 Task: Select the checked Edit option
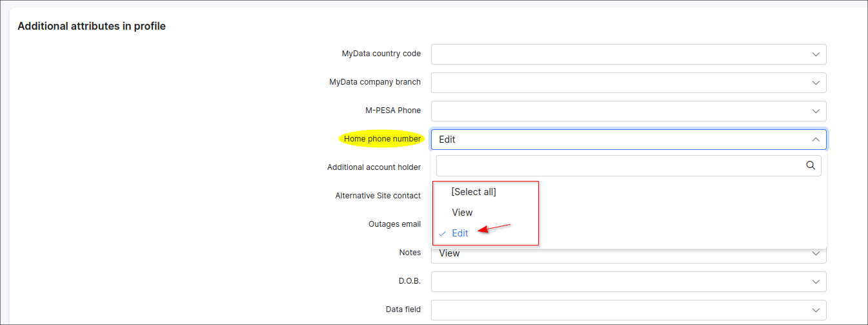(460, 233)
